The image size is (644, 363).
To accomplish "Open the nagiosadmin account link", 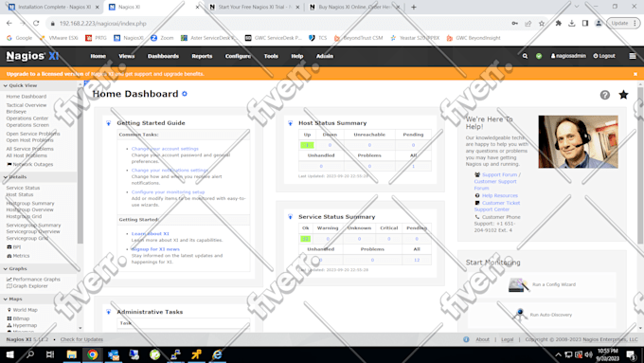I will [568, 56].
